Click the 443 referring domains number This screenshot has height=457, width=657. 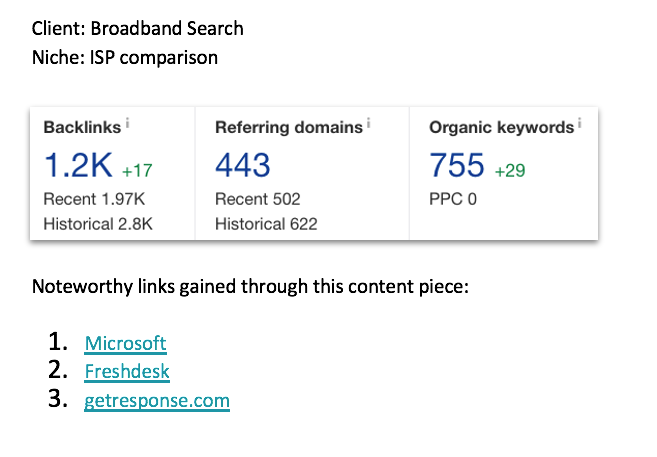[x=243, y=165]
